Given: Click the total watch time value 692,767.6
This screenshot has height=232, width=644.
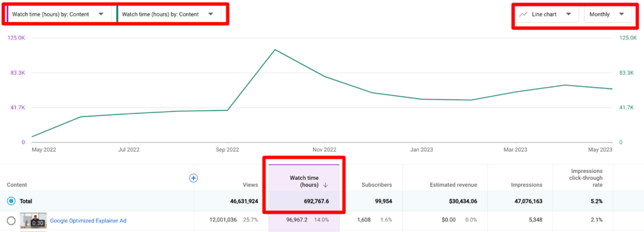Looking at the screenshot, I should point(314,201).
